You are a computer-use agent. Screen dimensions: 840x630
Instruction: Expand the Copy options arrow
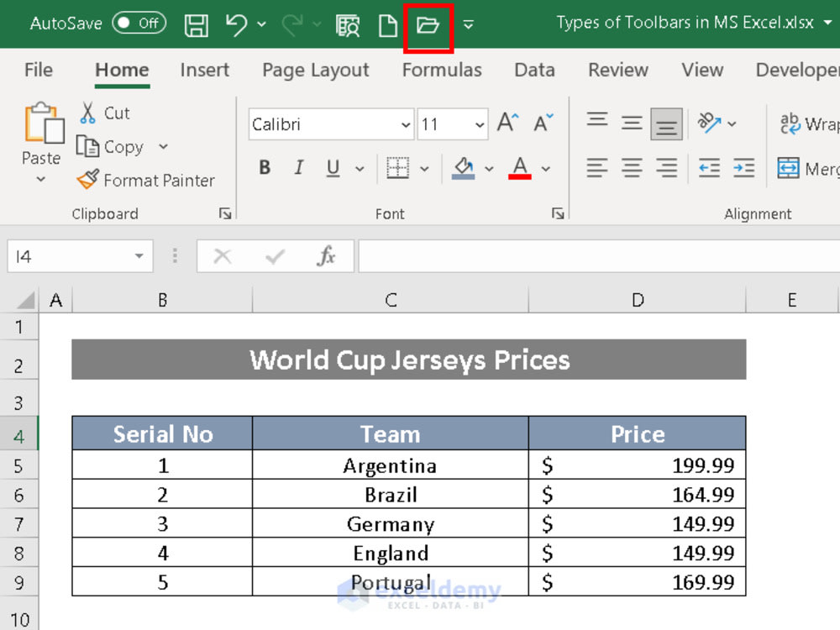coord(164,146)
